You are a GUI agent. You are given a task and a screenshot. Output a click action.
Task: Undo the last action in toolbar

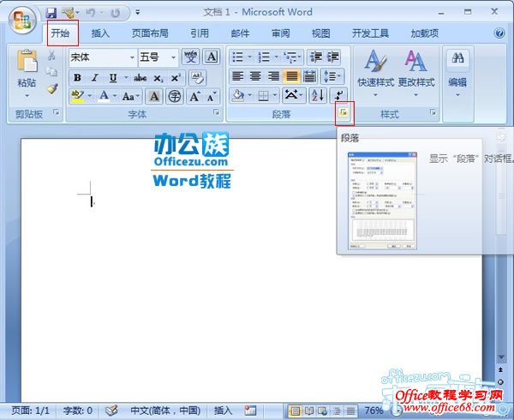click(x=91, y=13)
